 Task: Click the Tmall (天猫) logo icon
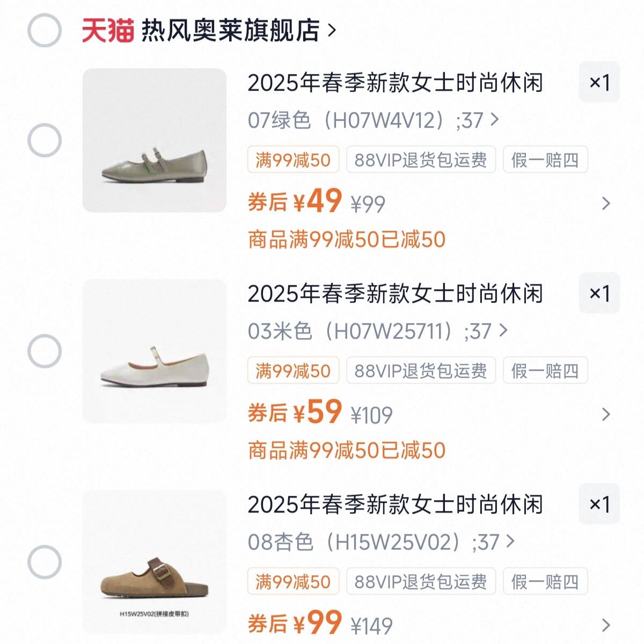click(107, 31)
